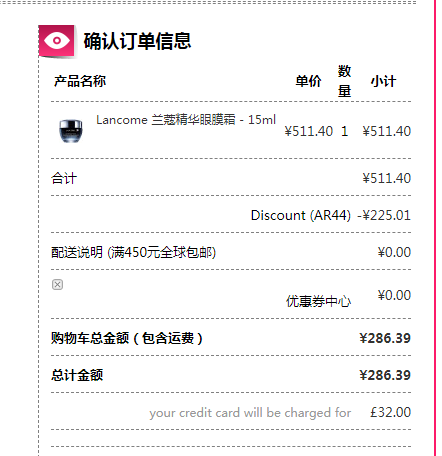Click the 数量 column header
This screenshot has height=456, width=442.
(x=344, y=81)
